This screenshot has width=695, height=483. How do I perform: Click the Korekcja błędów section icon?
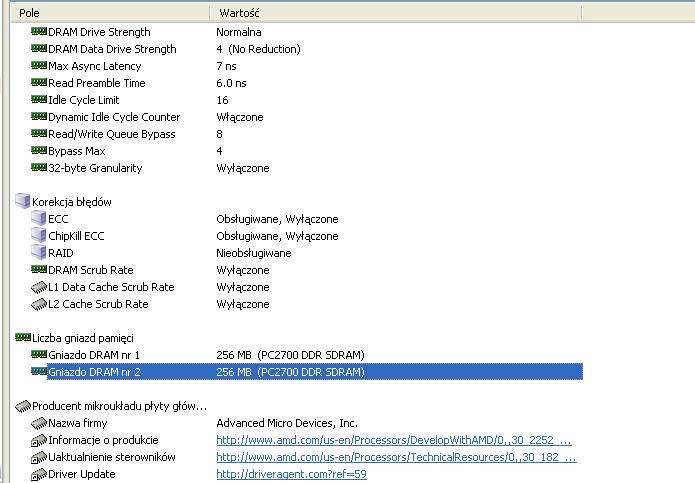pyautogui.click(x=23, y=201)
